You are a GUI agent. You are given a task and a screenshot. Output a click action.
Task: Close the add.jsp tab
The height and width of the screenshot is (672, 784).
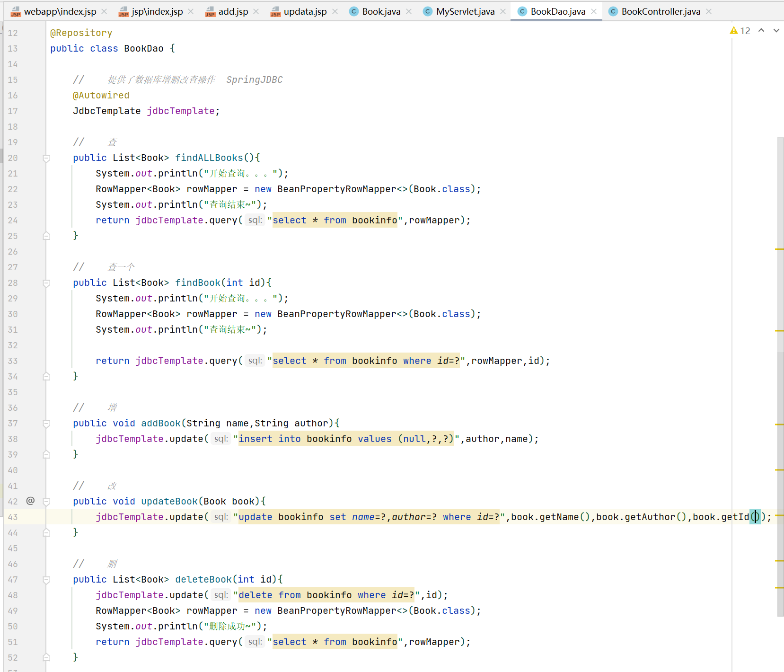pos(256,11)
